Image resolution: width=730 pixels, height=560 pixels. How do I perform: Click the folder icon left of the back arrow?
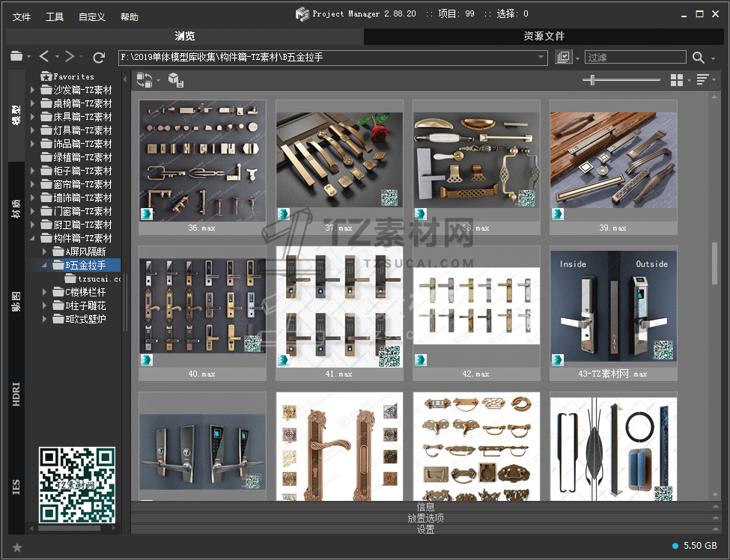[16, 57]
